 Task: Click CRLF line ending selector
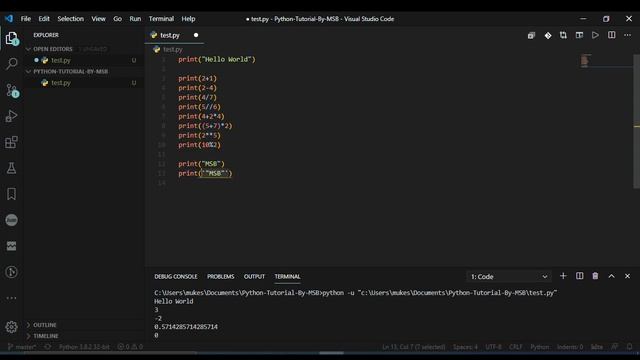tap(516, 347)
